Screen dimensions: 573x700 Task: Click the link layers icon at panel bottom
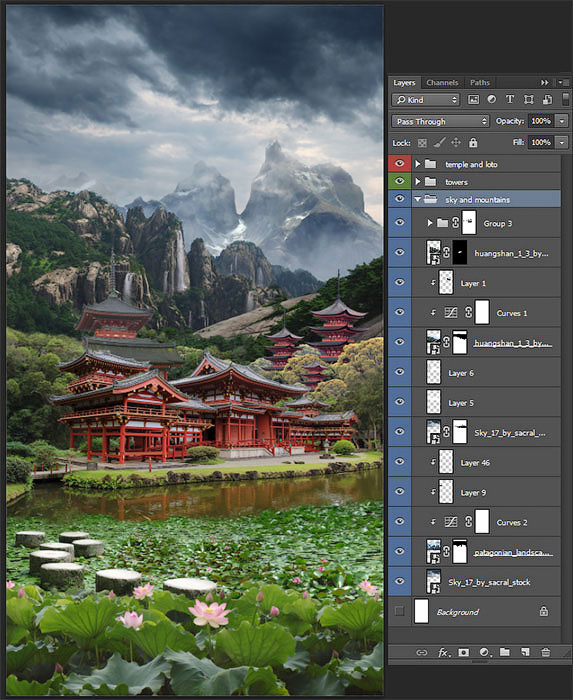421,652
